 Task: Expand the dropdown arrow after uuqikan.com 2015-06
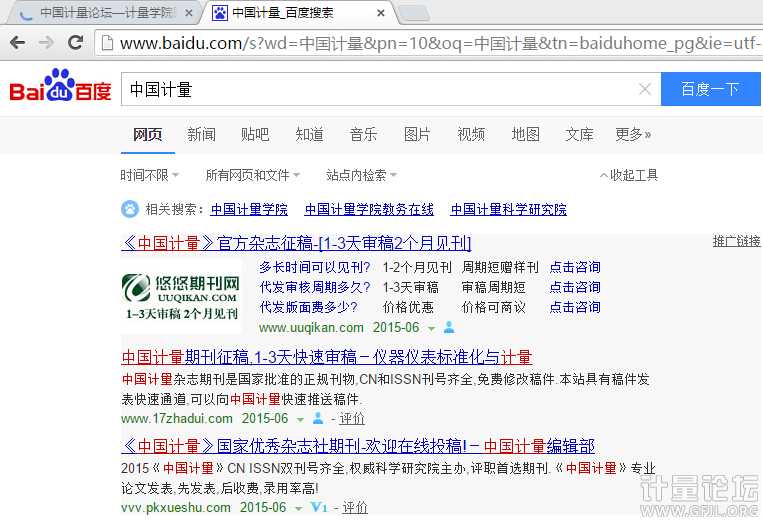431,329
